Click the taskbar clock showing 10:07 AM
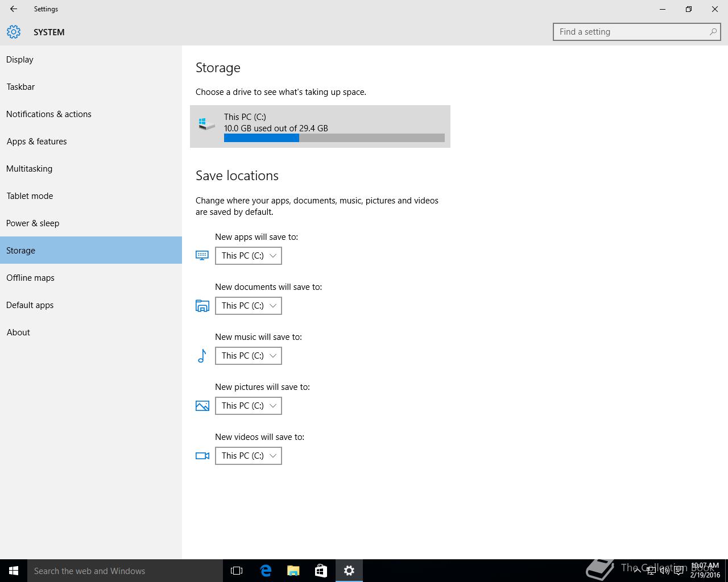Image resolution: width=728 pixels, height=582 pixels. point(705,571)
